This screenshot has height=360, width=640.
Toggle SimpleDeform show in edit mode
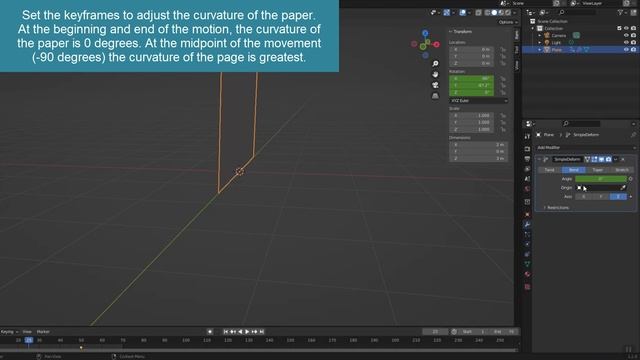pos(594,159)
